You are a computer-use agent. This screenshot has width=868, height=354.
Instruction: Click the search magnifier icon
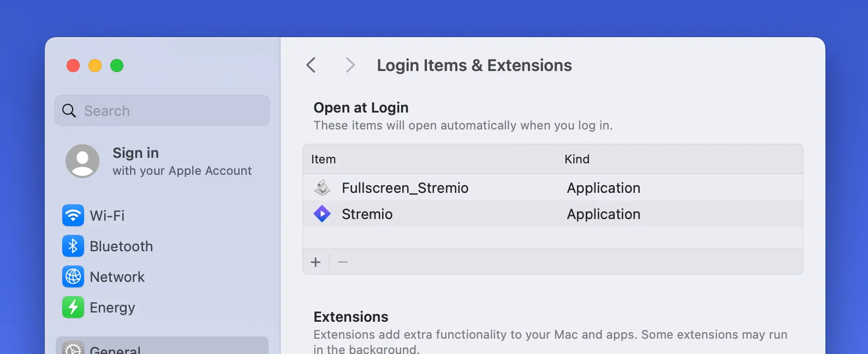point(69,111)
